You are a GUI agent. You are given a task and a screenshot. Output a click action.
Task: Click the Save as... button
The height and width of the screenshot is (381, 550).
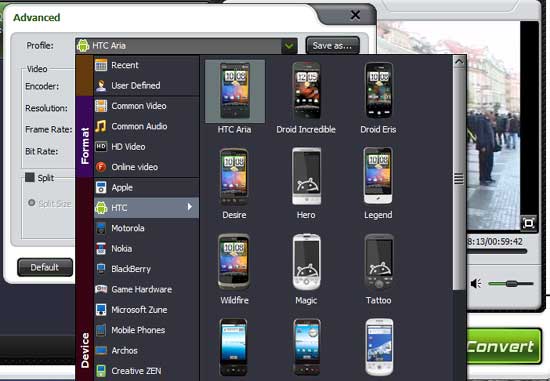pyautogui.click(x=332, y=46)
